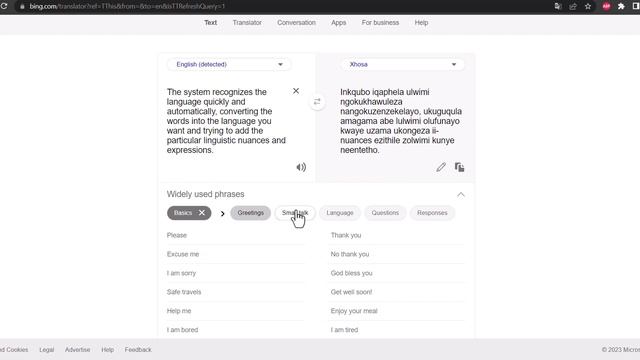This screenshot has width=640, height=360.
Task: Open Google Translate browser extension icon
Action: pyautogui.click(x=558, y=6)
